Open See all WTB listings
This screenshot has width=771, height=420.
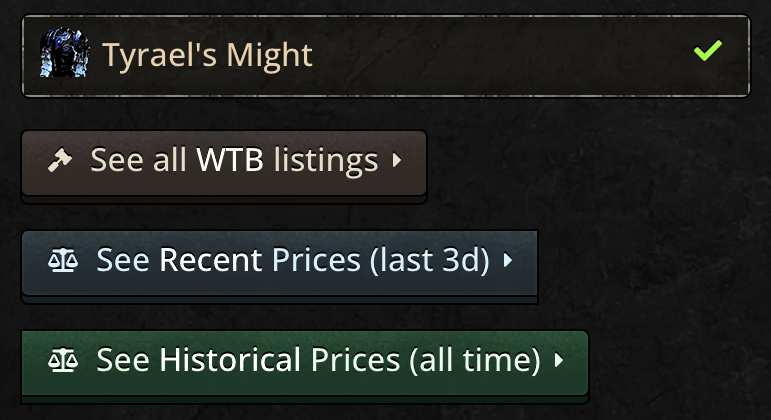pyautogui.click(x=224, y=162)
